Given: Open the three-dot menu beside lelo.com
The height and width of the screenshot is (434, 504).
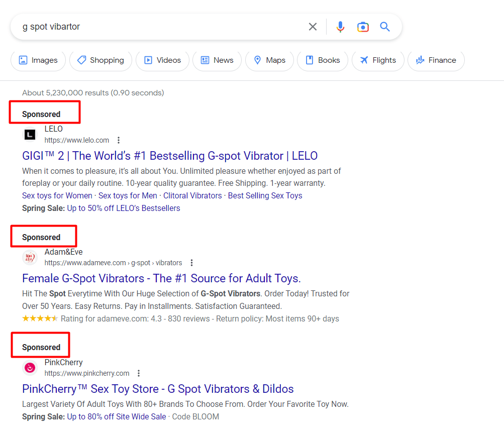Looking at the screenshot, I should 119,140.
